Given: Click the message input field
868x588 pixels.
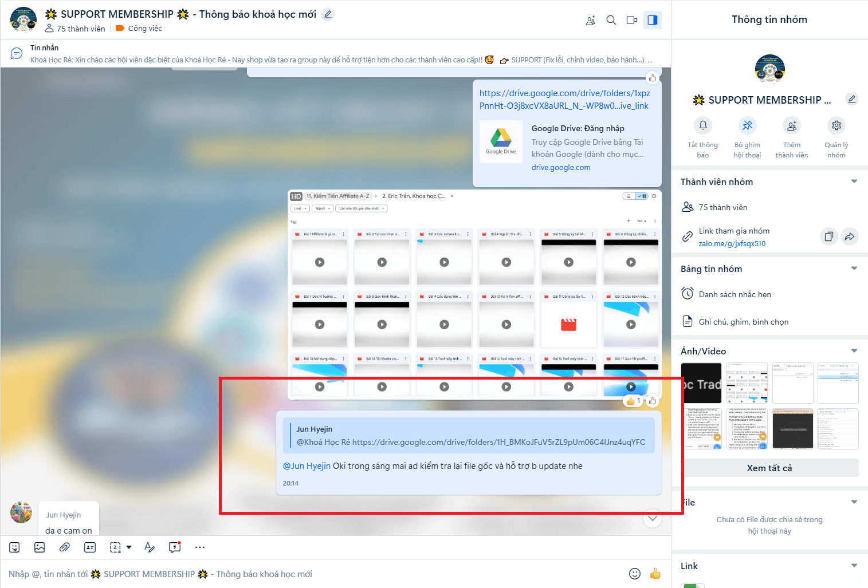Looking at the screenshot, I should tap(315, 574).
